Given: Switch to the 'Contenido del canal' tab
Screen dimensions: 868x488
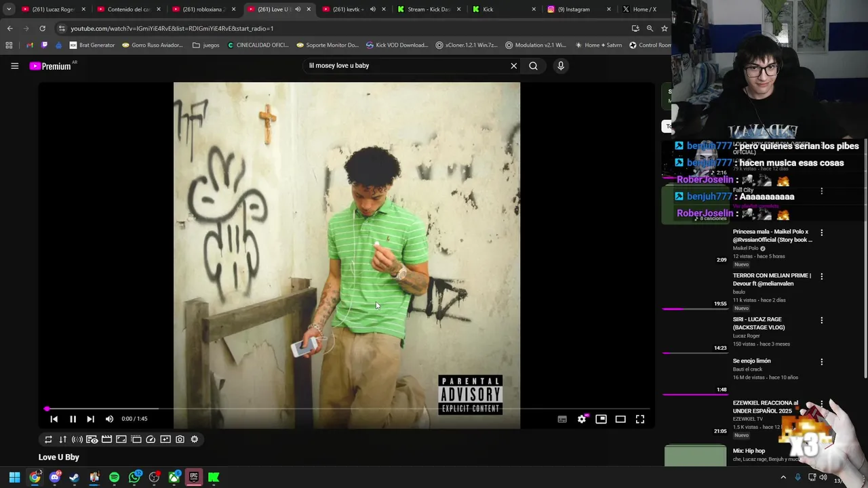Looking at the screenshot, I should point(127,9).
